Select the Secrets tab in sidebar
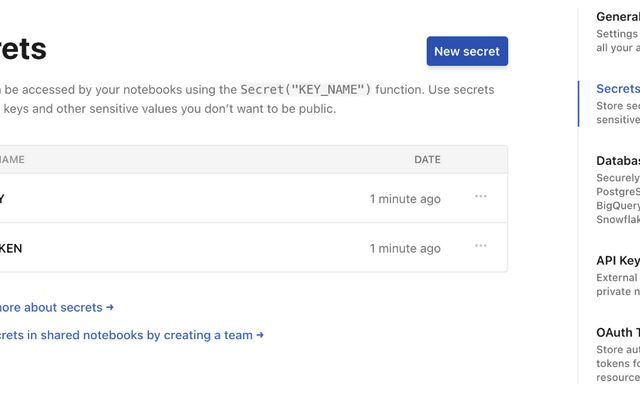 (617, 89)
